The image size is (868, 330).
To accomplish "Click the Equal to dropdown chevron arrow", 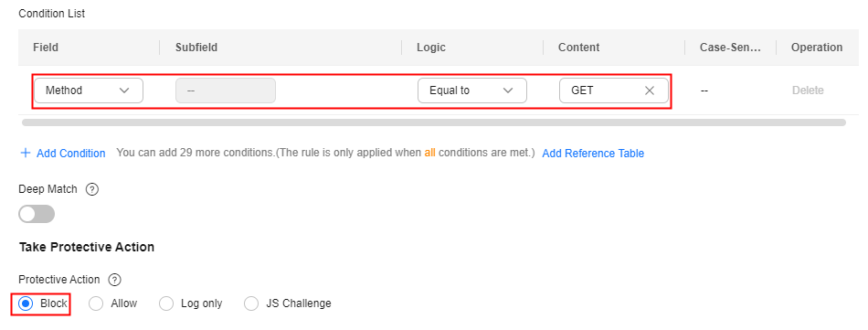I will tap(508, 90).
